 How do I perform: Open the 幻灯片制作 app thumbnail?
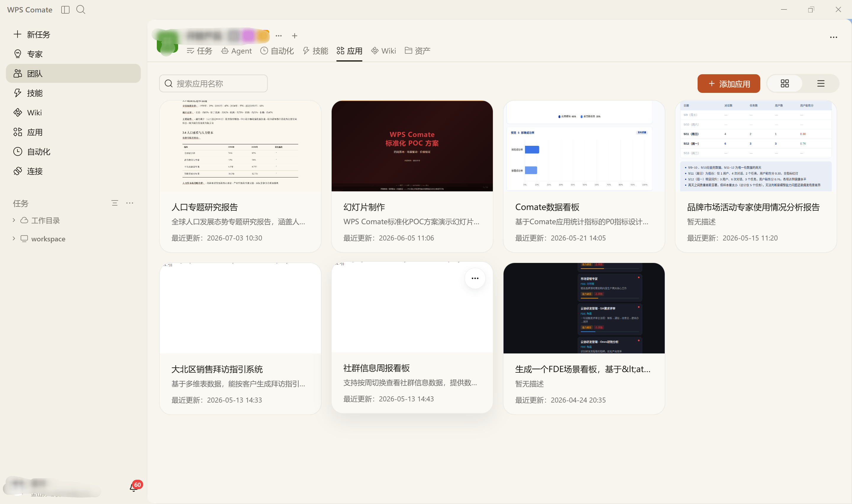[412, 146]
